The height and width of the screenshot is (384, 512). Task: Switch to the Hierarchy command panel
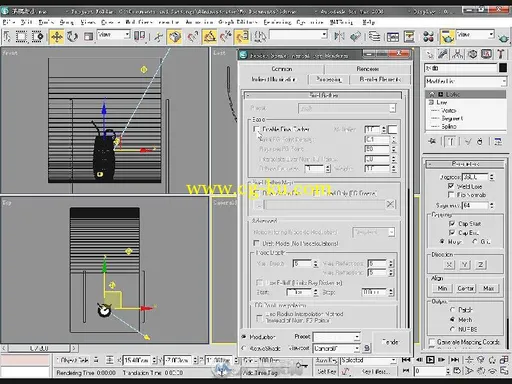458,54
